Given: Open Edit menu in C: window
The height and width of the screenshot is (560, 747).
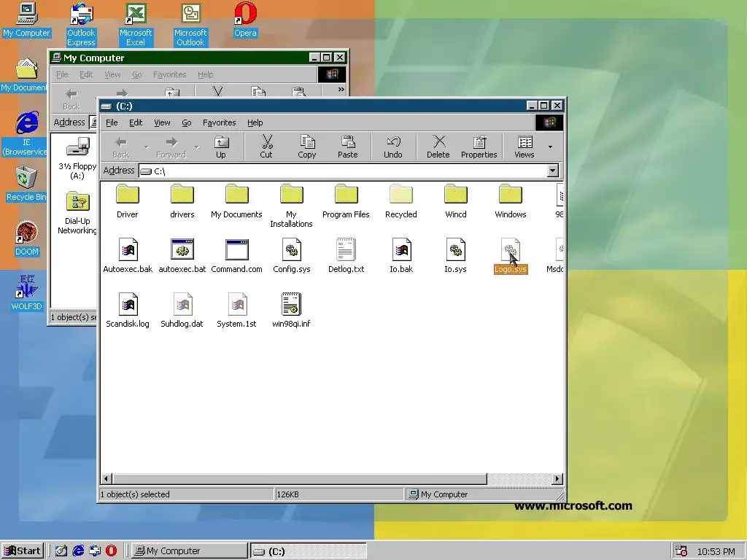Looking at the screenshot, I should point(136,122).
